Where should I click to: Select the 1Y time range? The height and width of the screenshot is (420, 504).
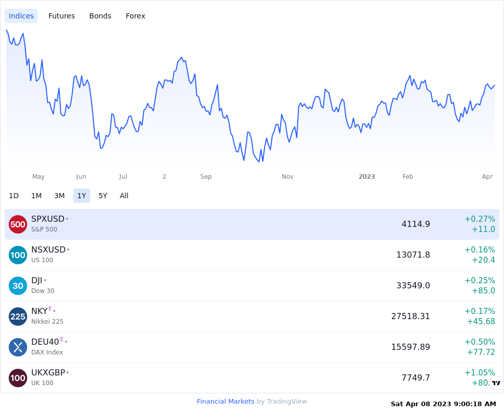pyautogui.click(x=81, y=196)
